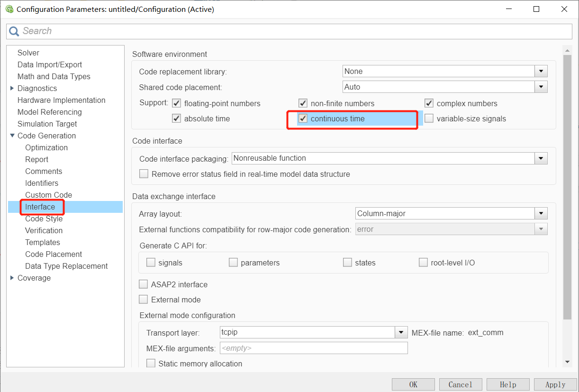The image size is (579, 392).
Task: Select Math and Data Types category
Action: [54, 76]
